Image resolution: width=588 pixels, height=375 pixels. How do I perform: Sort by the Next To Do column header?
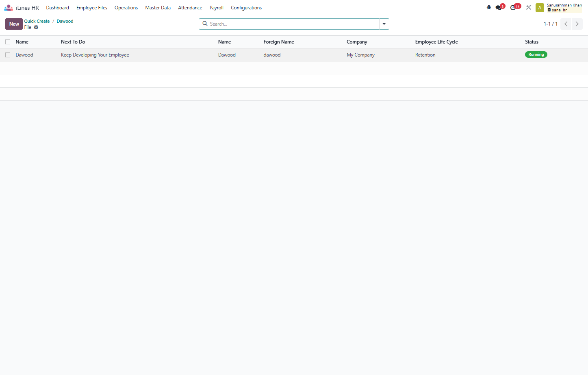(73, 42)
